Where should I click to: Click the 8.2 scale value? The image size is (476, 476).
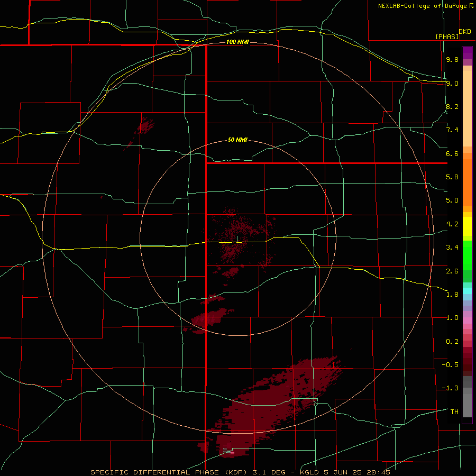point(452,106)
